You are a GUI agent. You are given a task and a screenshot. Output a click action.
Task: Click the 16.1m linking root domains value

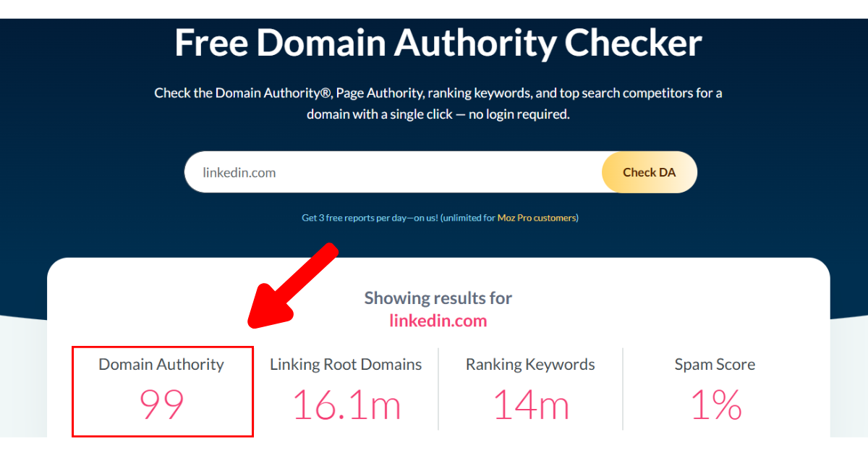(x=346, y=405)
